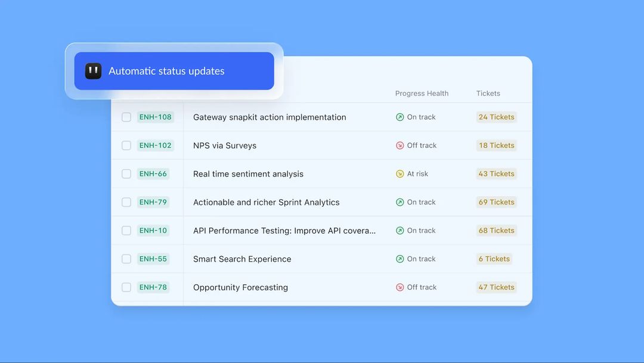Click the 47 Tickets badge
The width and height of the screenshot is (644, 363).
pyautogui.click(x=497, y=287)
